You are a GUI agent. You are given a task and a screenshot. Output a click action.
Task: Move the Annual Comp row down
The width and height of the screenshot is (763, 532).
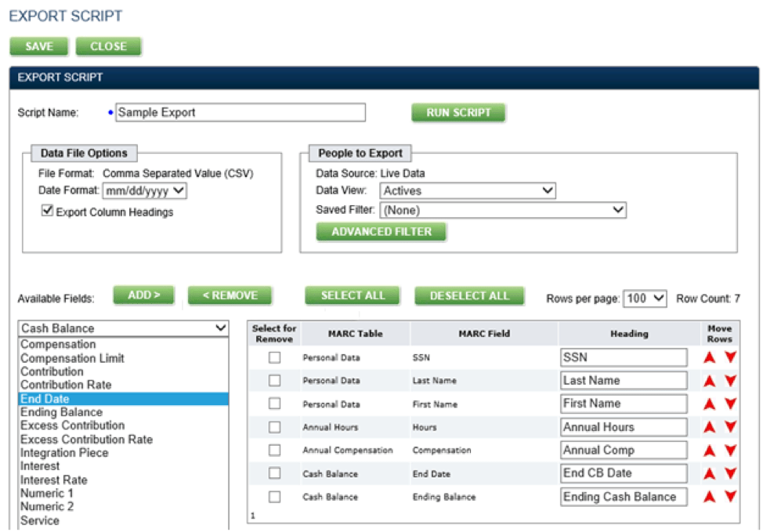730,450
